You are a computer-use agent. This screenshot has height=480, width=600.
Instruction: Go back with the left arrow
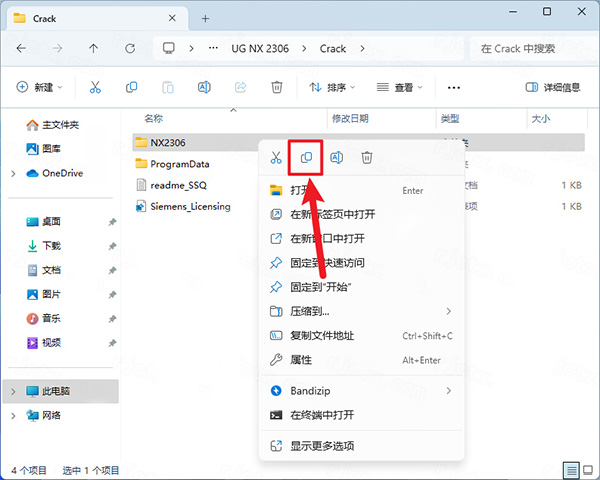pyautogui.click(x=21, y=48)
